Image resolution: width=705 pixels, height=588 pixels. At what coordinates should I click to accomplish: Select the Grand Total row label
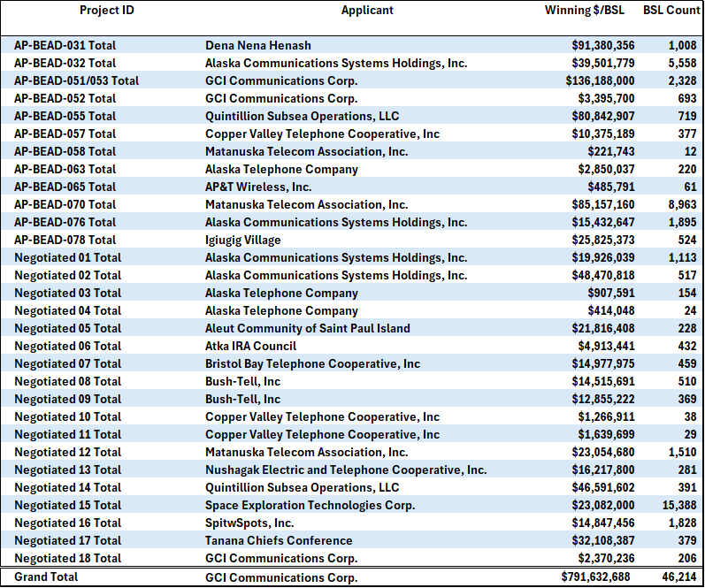46,577
